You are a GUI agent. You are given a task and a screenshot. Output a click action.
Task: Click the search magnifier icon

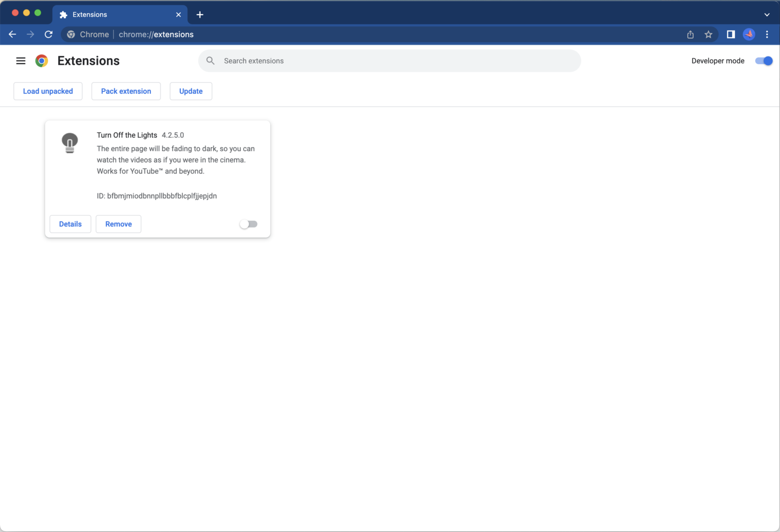(x=210, y=60)
